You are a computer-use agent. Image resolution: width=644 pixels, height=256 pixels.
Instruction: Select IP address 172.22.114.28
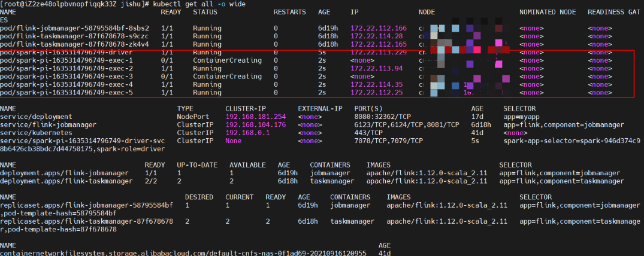(377, 36)
